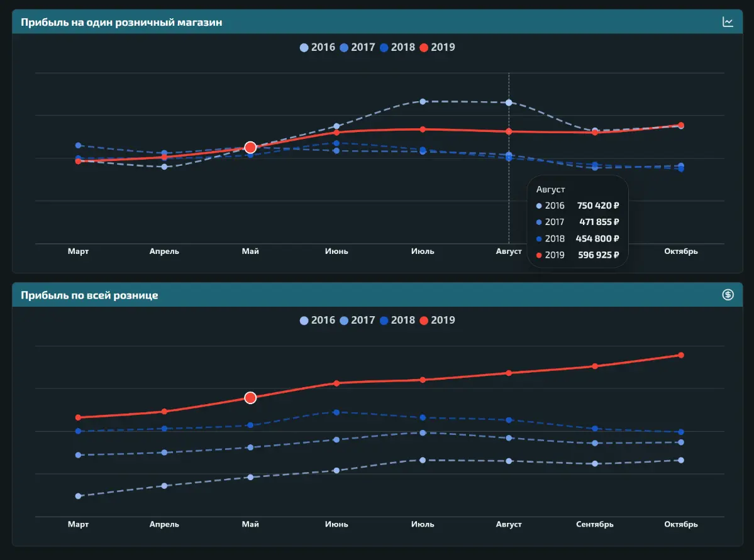Click the 2016 Март lowest point in the bottom chart
This screenshot has width=754, height=560.
tap(79, 496)
